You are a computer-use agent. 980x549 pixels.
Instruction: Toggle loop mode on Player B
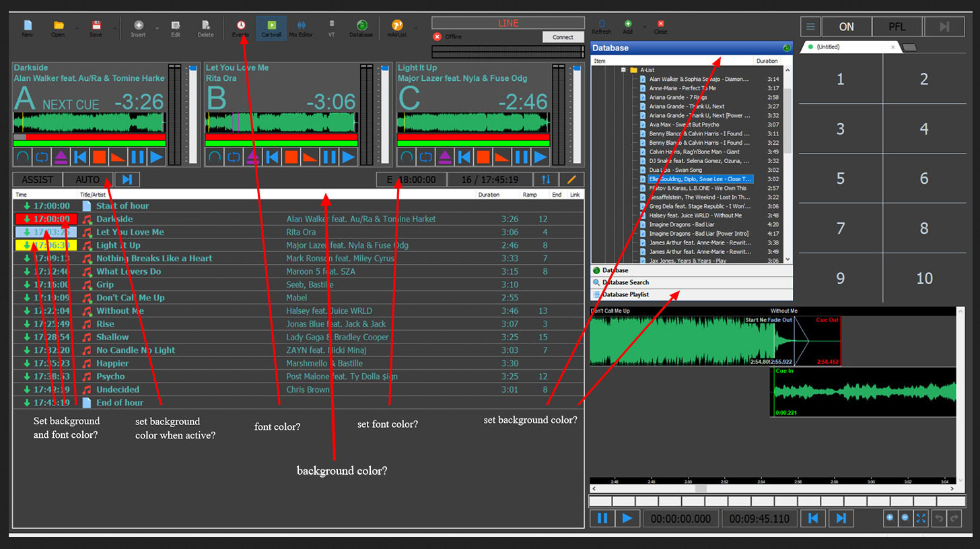[234, 158]
